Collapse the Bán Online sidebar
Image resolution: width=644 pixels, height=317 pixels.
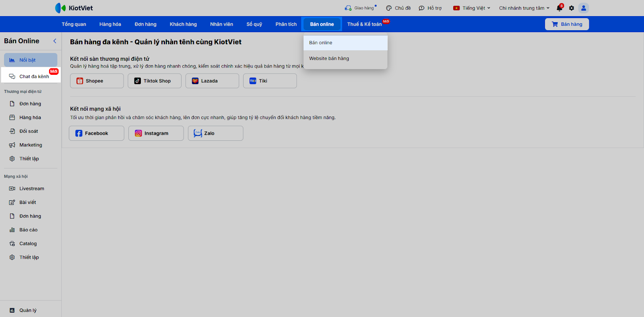(x=55, y=41)
